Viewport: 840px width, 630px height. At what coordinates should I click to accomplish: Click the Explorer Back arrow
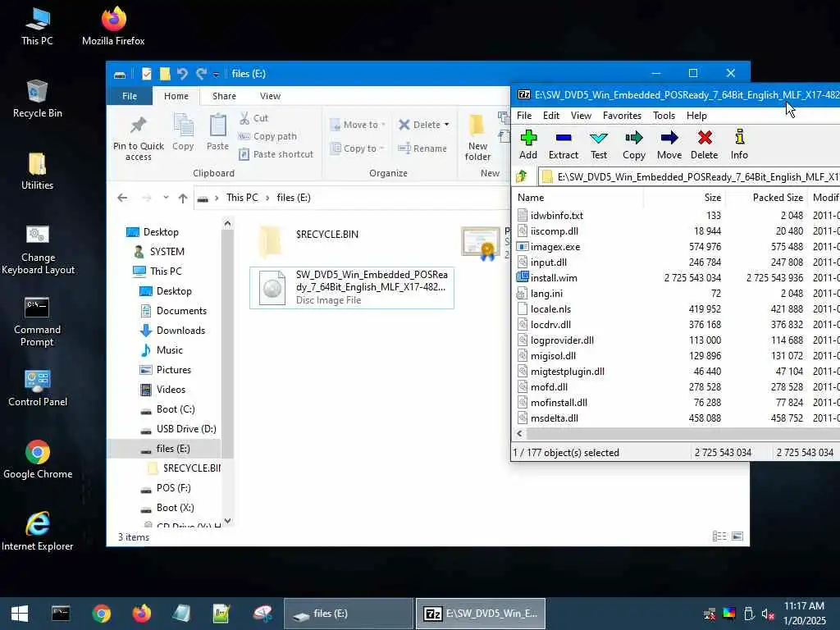click(122, 198)
